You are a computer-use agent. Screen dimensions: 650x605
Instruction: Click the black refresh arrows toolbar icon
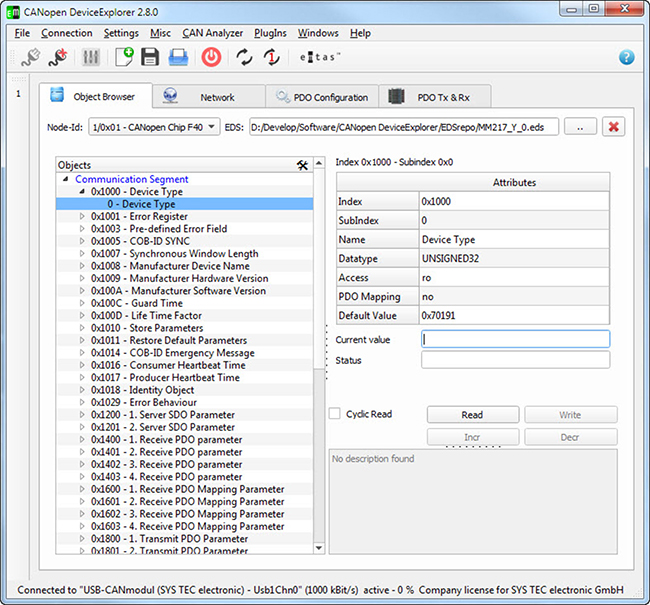[x=244, y=57]
